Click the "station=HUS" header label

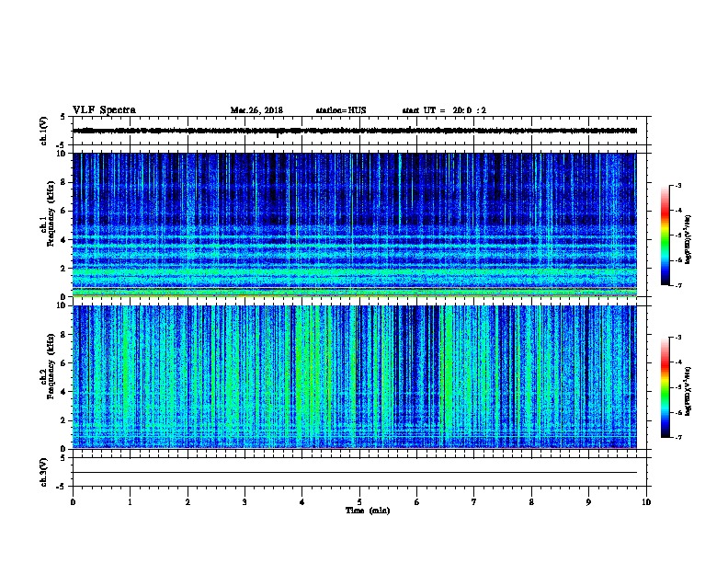click(341, 110)
